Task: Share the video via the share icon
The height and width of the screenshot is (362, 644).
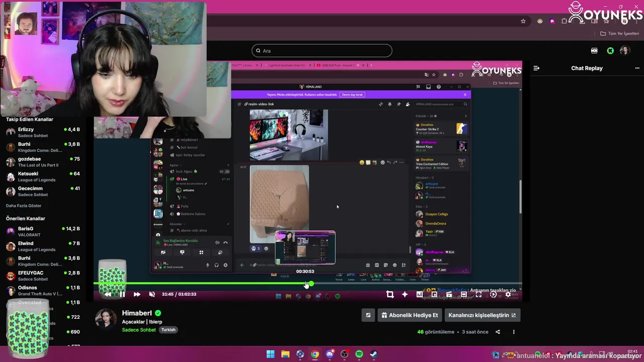Action: [x=498, y=332]
